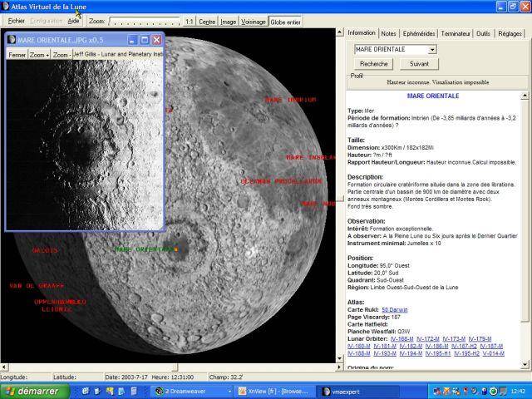Open the Fichier menu
Viewport: 532px width, 399px height.
coord(17,21)
